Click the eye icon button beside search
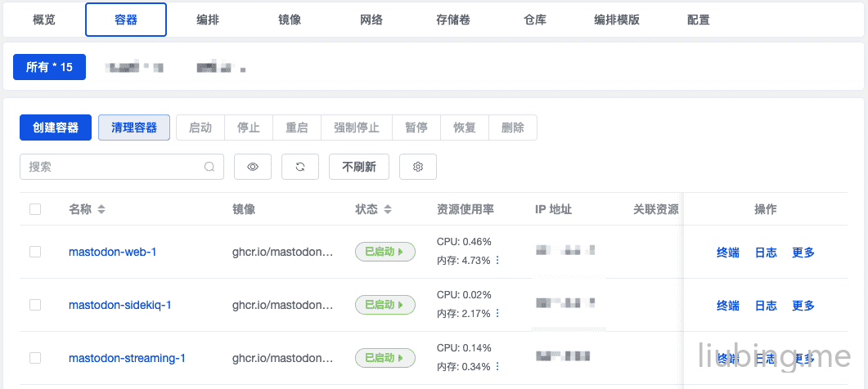Image resolution: width=868 pixels, height=389 pixels. click(x=253, y=167)
